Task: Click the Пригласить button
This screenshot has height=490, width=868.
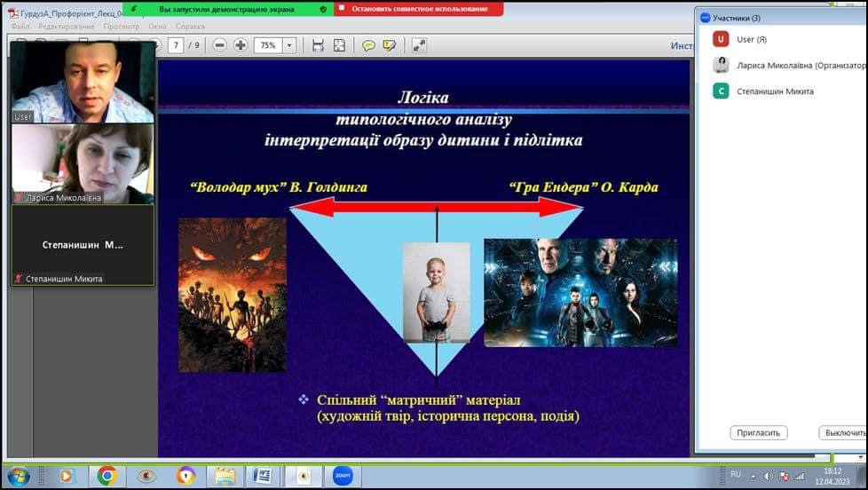Action: (759, 432)
